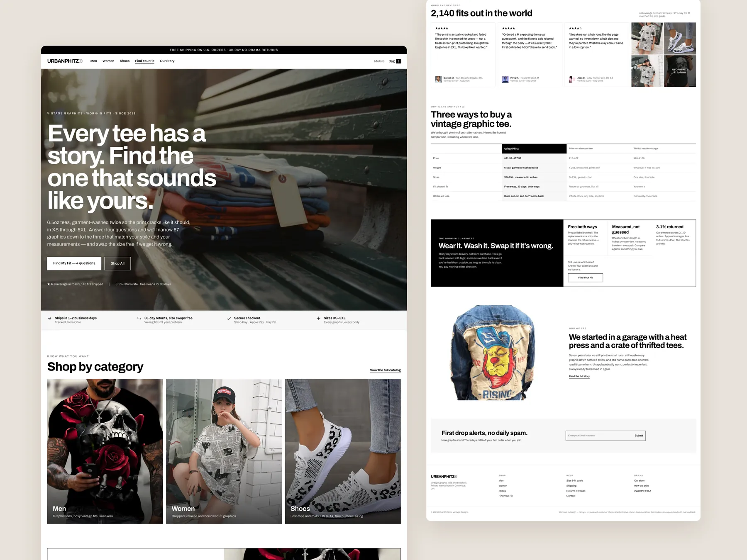The image size is (747, 560).
Task: Click the UrbanPhitz column header in comparison table
Action: coord(534,149)
